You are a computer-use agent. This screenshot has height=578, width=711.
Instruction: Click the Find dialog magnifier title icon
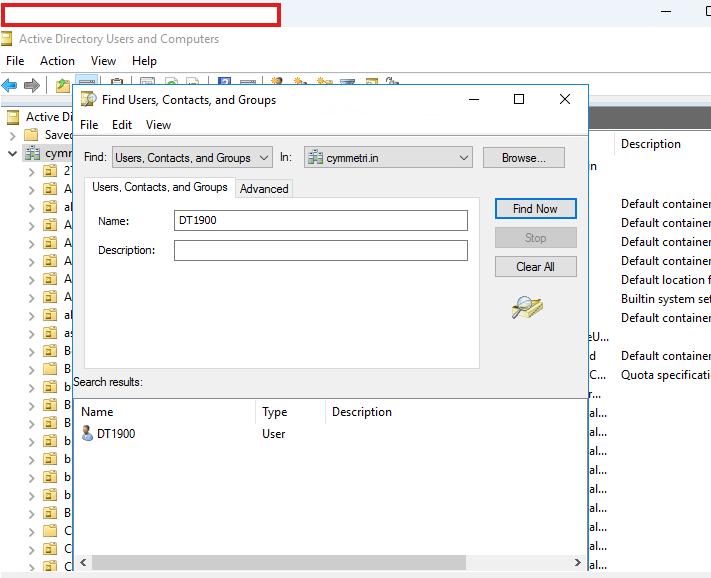[x=88, y=99]
